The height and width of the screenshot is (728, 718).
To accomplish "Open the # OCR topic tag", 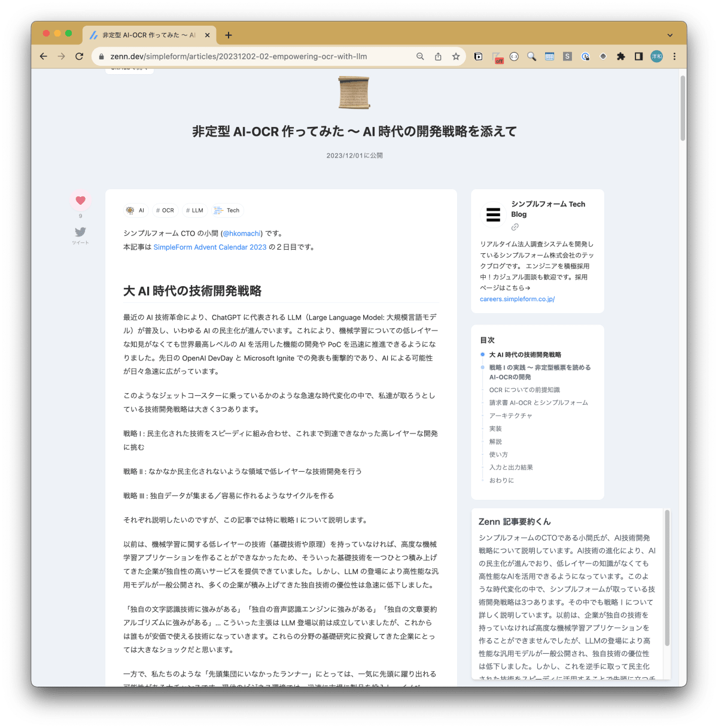I will [165, 210].
